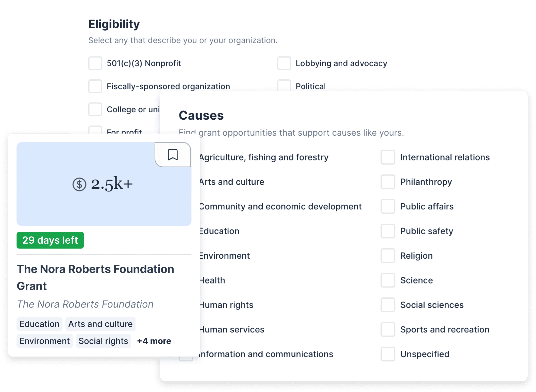The image size is (536, 392).
Task: Enable the Public affairs checkbox
Action: click(388, 206)
